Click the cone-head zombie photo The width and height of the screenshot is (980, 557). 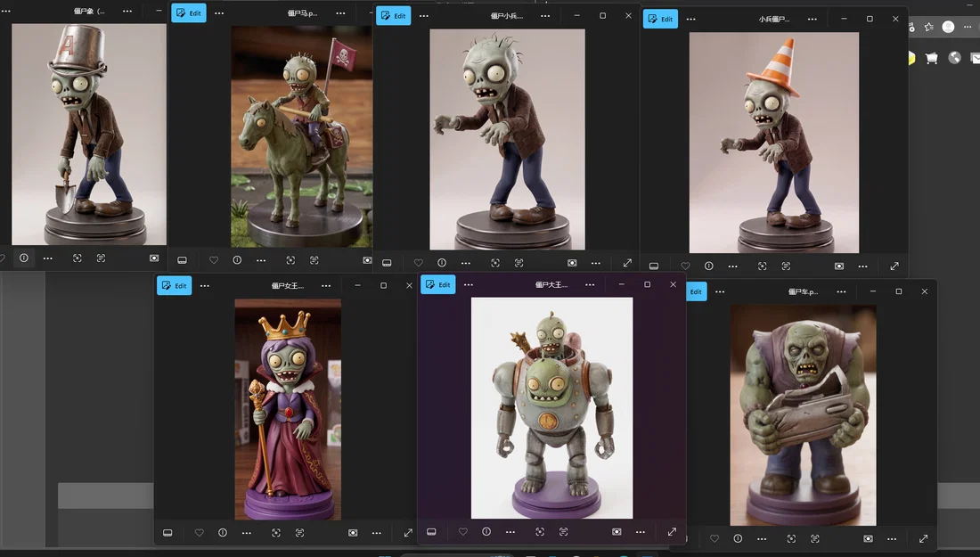click(773, 143)
